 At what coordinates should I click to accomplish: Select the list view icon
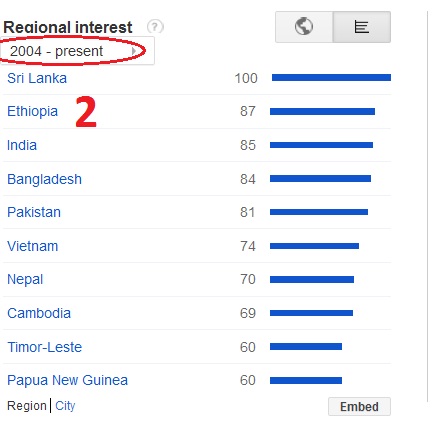(x=362, y=27)
